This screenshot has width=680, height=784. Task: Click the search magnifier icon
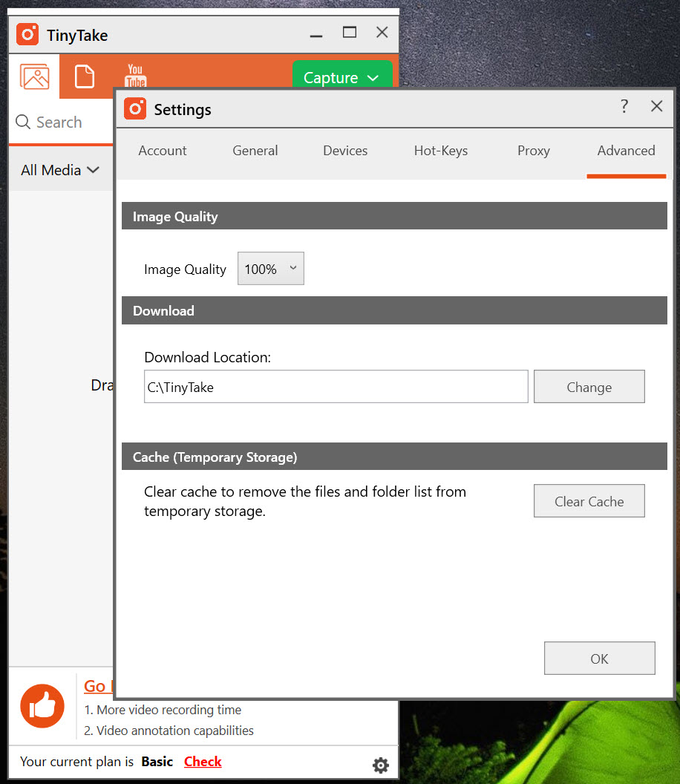[x=23, y=122]
